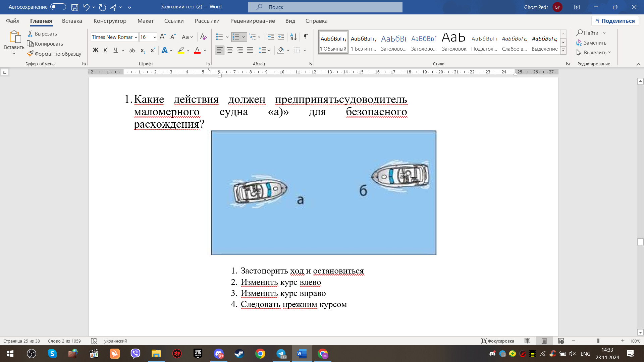
Task: Toggle subscript formatting
Action: point(143,50)
